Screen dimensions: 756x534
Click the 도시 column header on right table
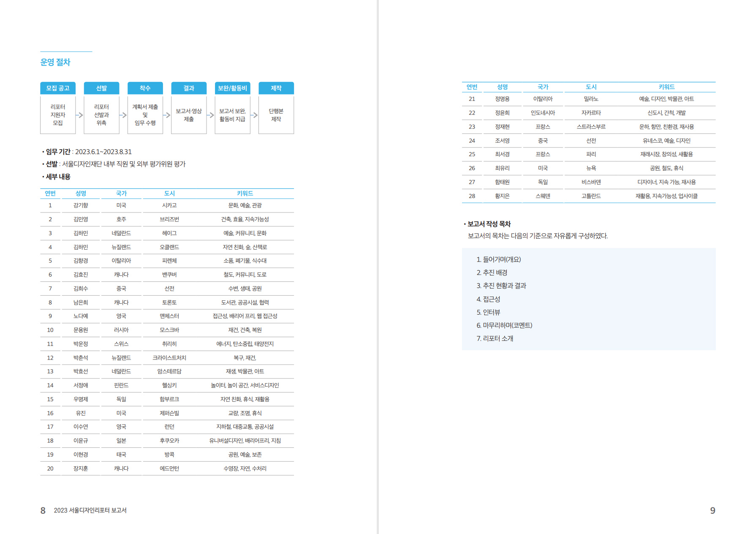tap(591, 87)
